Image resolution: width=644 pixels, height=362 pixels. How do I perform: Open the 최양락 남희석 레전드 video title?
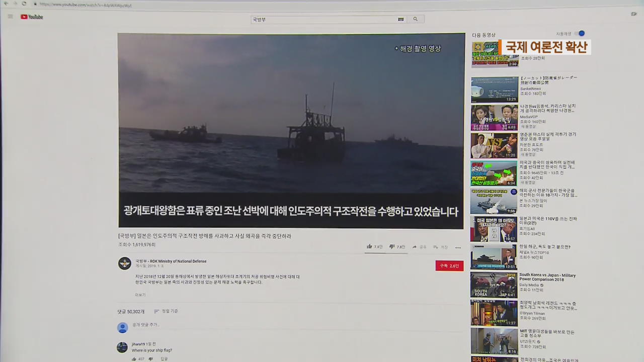point(548,306)
